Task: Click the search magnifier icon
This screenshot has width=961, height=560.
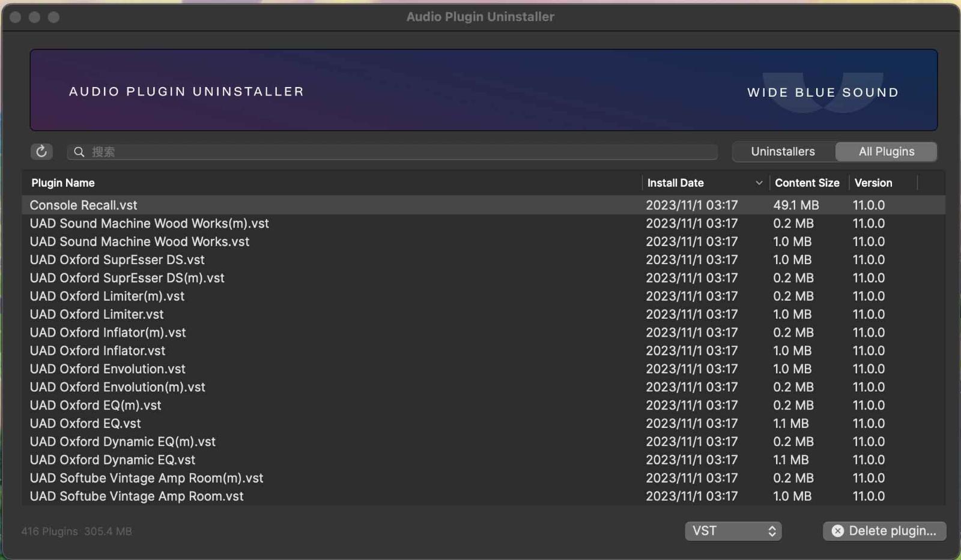Action: [79, 152]
